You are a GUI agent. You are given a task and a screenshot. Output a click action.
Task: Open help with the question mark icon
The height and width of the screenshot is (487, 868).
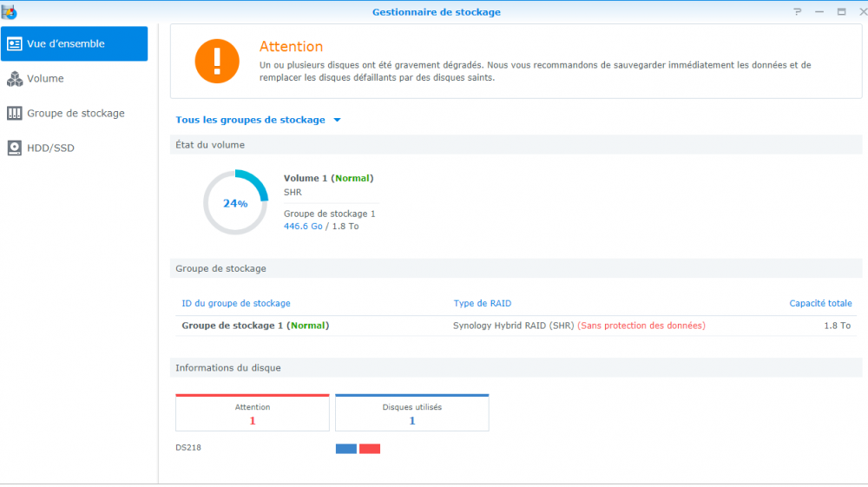coord(797,11)
